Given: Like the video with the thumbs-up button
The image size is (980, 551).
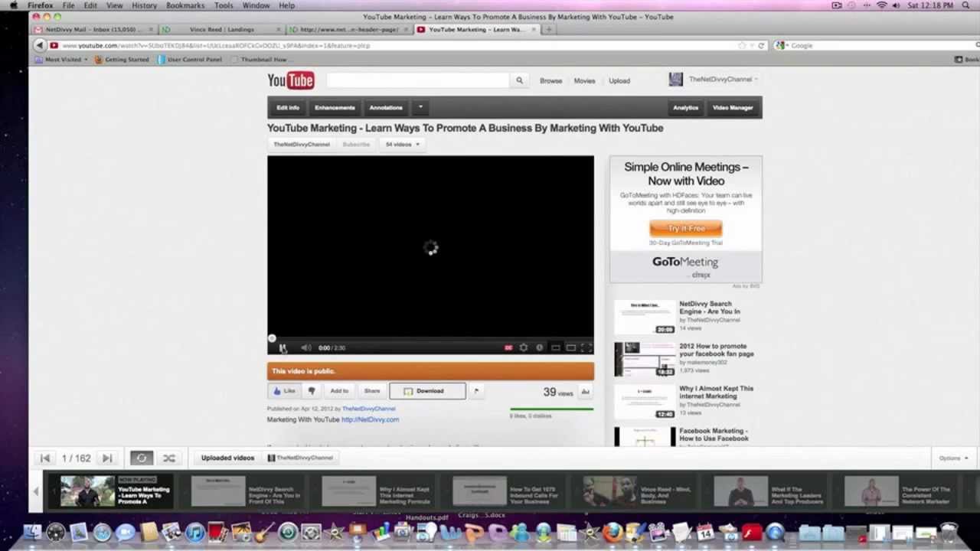Looking at the screenshot, I should click(283, 391).
